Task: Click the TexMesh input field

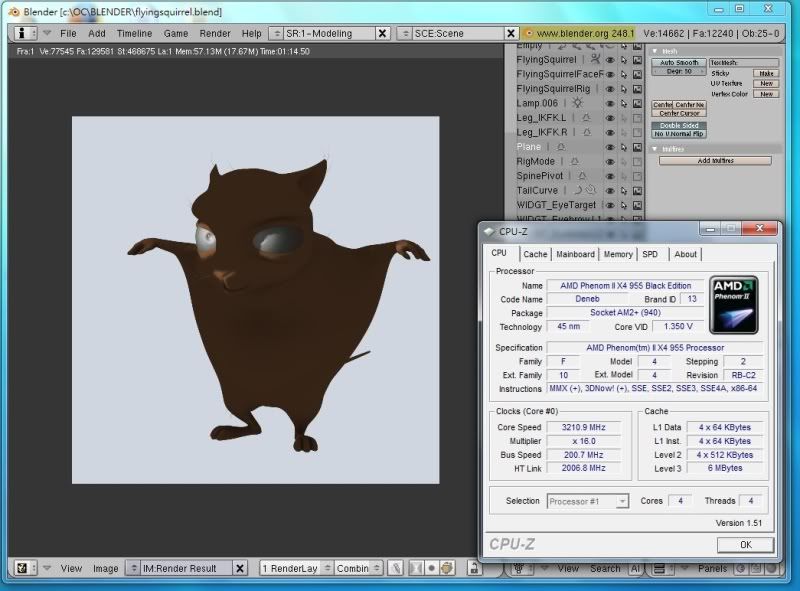Action: 744,63
